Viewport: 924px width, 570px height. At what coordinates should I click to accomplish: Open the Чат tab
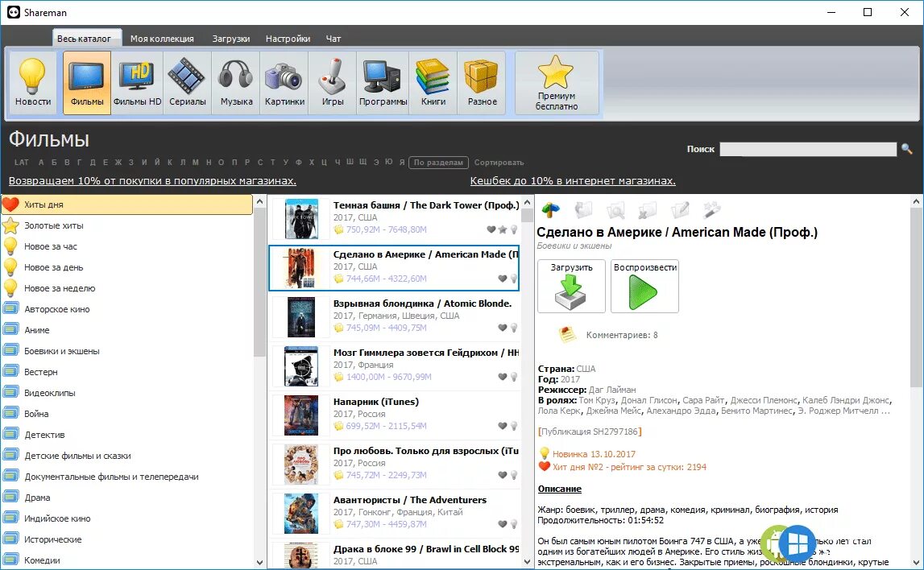[x=334, y=39]
